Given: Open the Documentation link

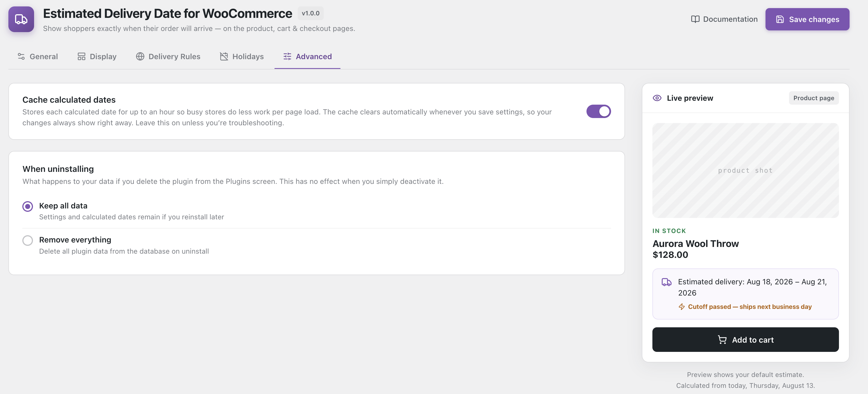Looking at the screenshot, I should click(724, 19).
